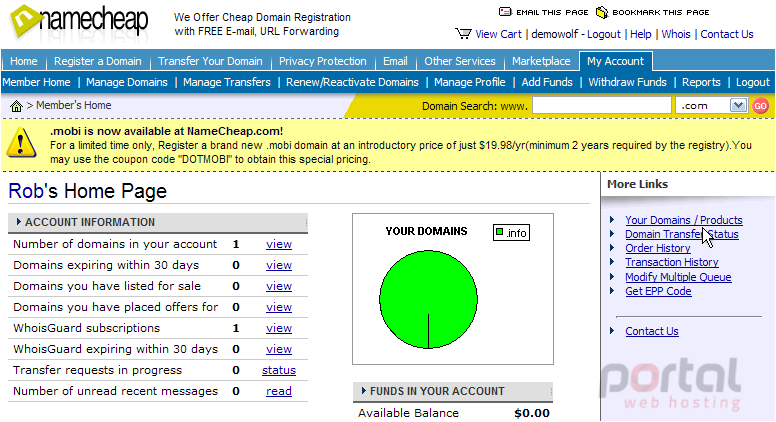Click the home icon in breadcrumb
Image resolution: width=776 pixels, height=422 pixels.
pyautogui.click(x=16, y=106)
